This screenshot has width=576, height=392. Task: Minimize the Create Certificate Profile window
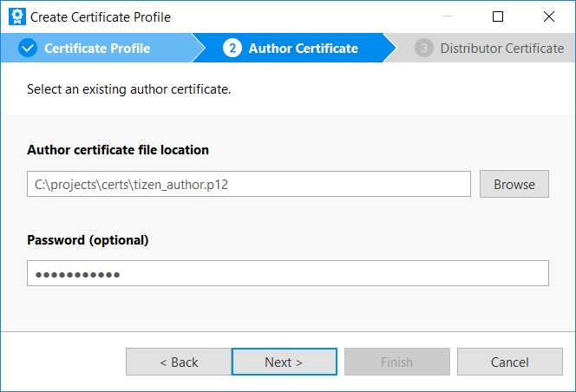tap(447, 16)
